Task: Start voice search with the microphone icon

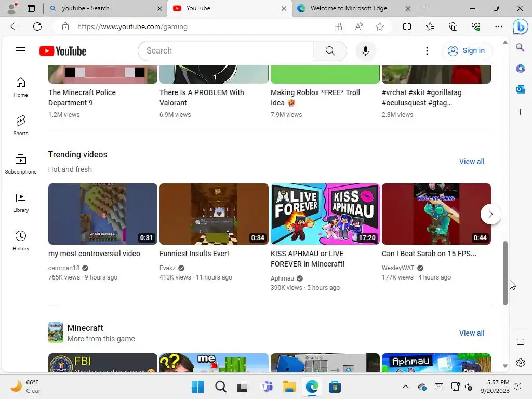Action: tap(365, 51)
